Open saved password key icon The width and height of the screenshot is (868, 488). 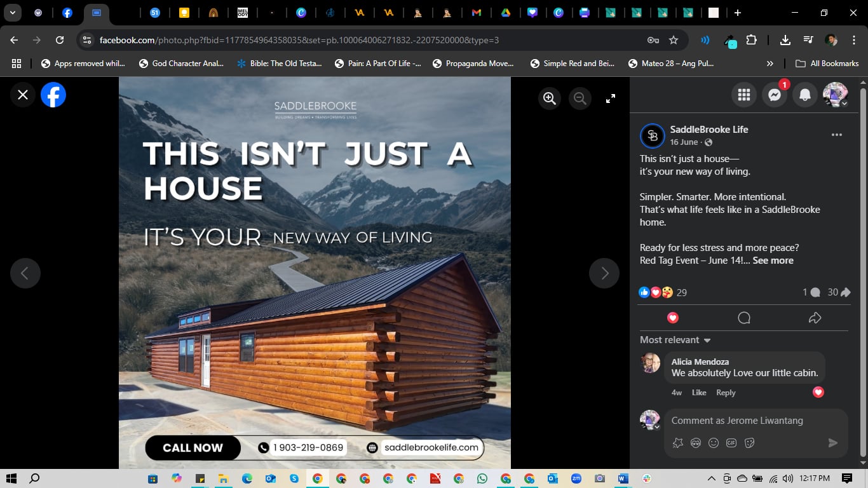click(653, 40)
